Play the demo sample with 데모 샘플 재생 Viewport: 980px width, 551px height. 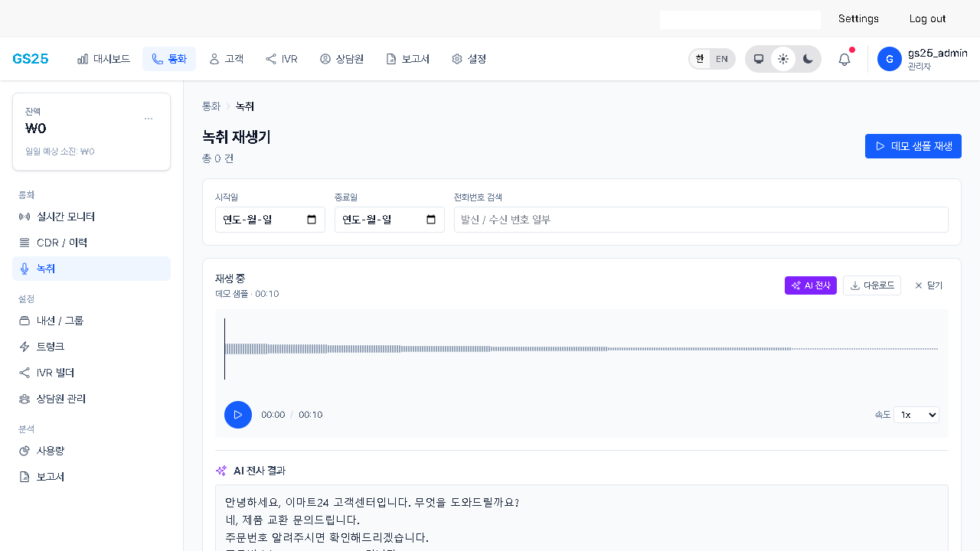(913, 146)
